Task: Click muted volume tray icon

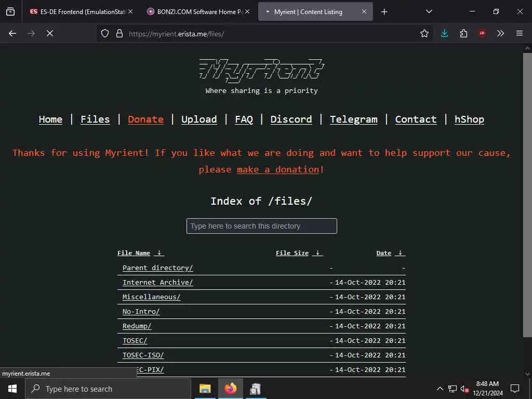Action: [465, 389]
